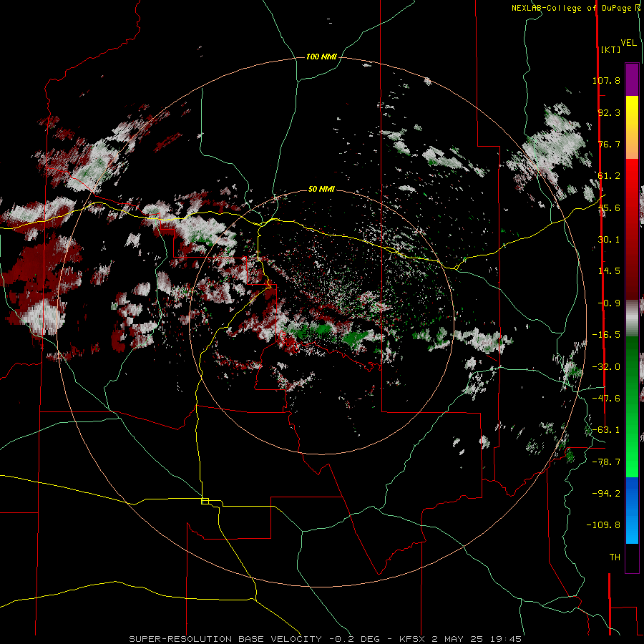The image size is (644, 644).
Task: Select the 107.8 value on velocity scale
Action: 606,80
